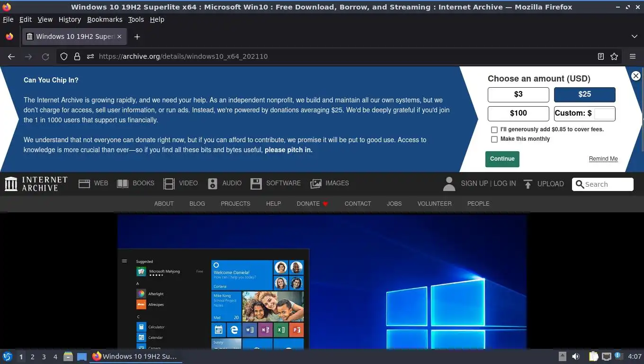Screen dimensions: 644x364
Task: Close the Windows 10 19H2 tab
Action: point(119,36)
